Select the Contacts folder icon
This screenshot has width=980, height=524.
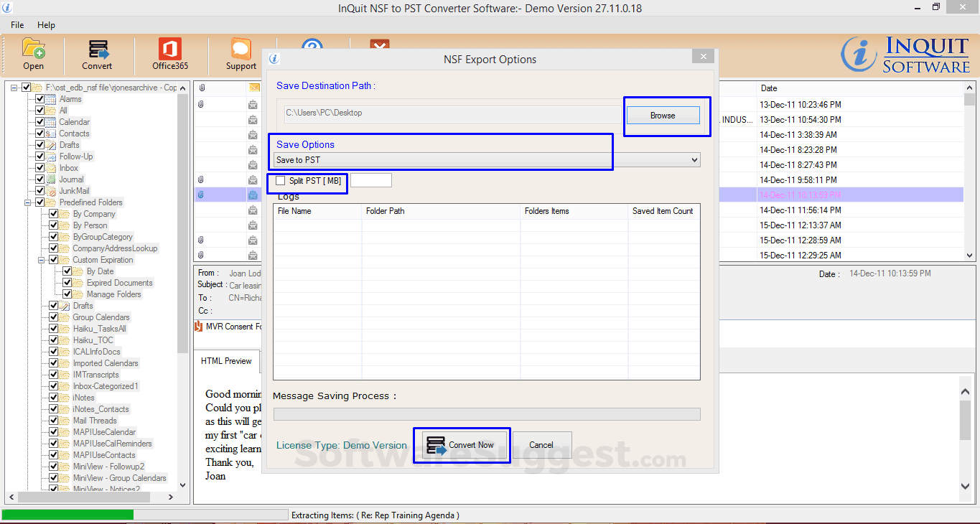coord(51,134)
